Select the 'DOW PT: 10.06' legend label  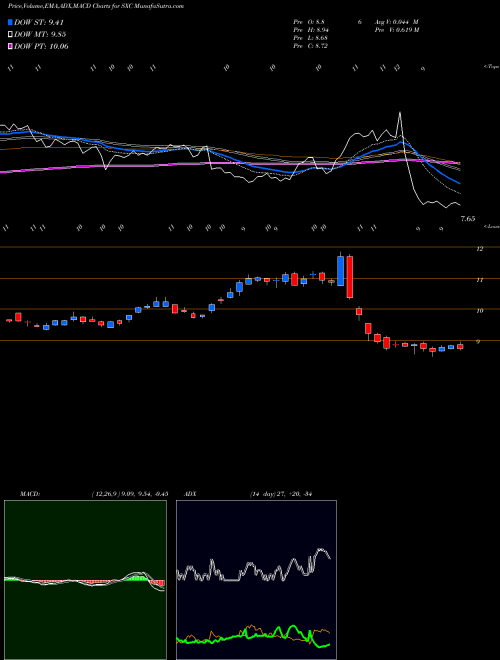coord(41,46)
